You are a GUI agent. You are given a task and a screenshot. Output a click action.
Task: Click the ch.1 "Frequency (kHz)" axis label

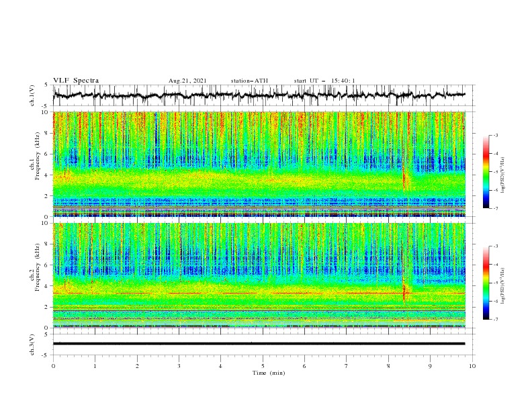tap(38, 157)
